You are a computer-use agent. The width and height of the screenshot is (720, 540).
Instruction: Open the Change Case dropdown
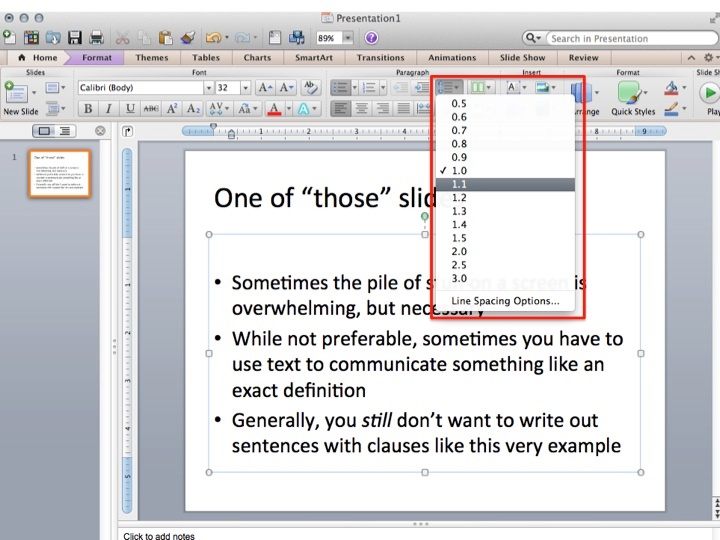(x=248, y=109)
